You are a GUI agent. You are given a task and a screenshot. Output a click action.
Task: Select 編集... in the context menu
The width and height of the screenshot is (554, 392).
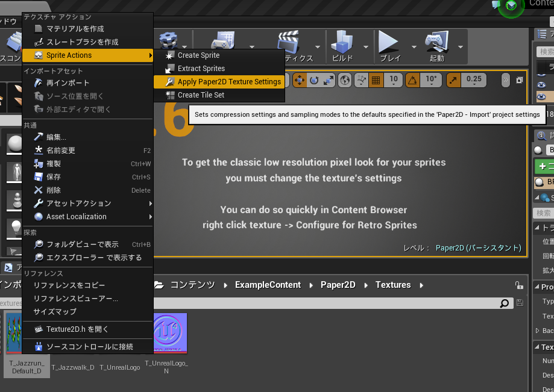[x=87, y=137]
